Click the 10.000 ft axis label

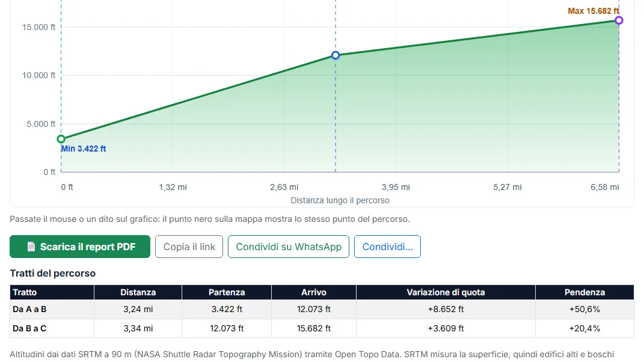(x=38, y=75)
